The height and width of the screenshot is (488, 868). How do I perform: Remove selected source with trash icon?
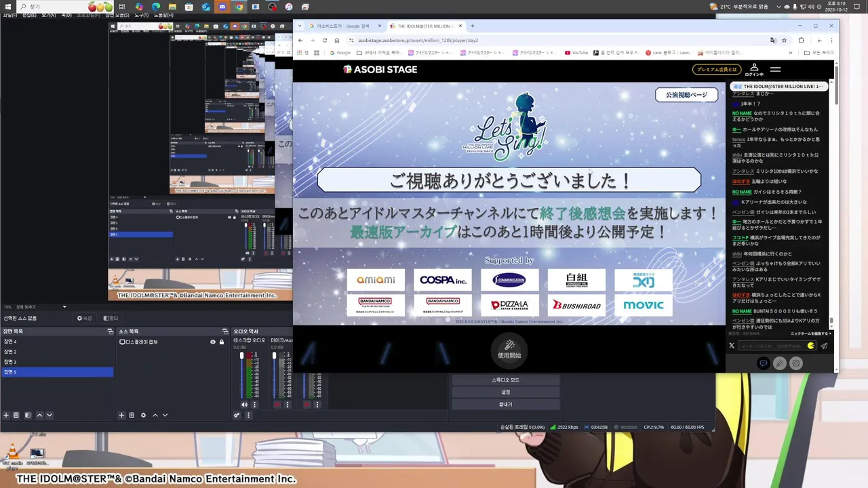click(132, 415)
